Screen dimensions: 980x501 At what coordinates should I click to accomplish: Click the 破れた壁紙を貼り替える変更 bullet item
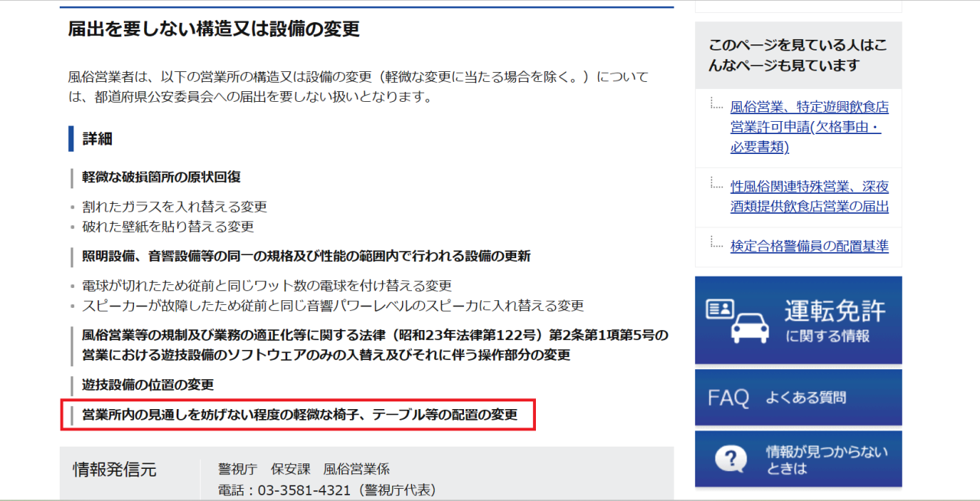click(x=168, y=227)
